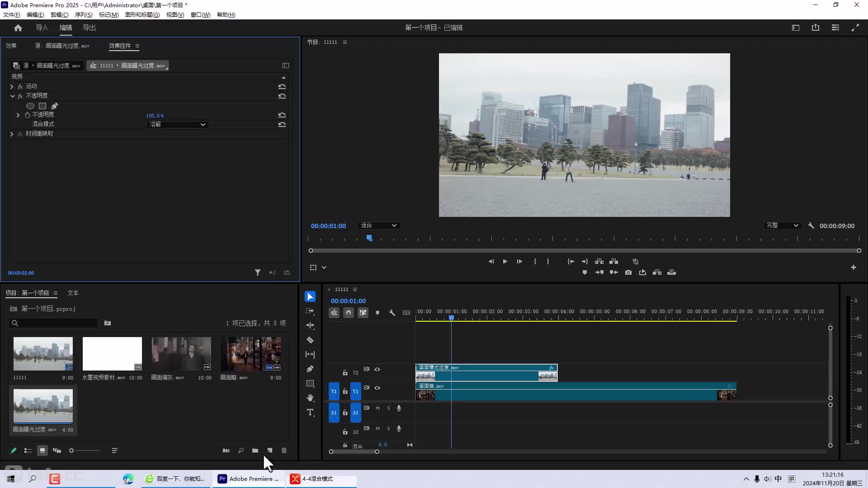Select the Type tool
The height and width of the screenshot is (488, 868).
[310, 412]
